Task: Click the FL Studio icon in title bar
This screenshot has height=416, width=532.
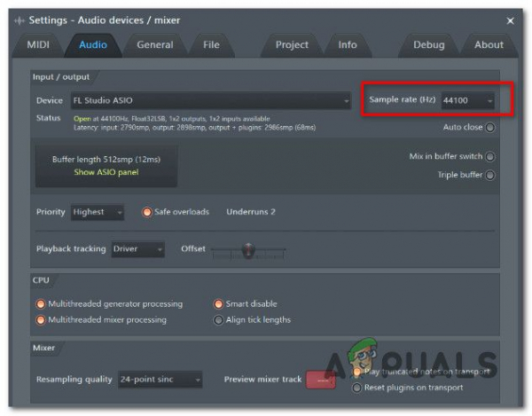Action: coord(20,20)
